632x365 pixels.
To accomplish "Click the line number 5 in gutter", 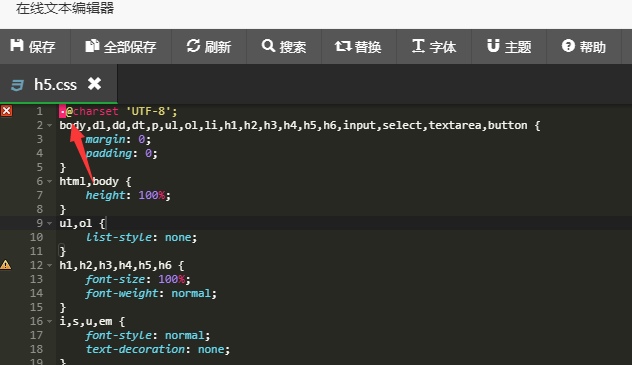I will (40, 167).
